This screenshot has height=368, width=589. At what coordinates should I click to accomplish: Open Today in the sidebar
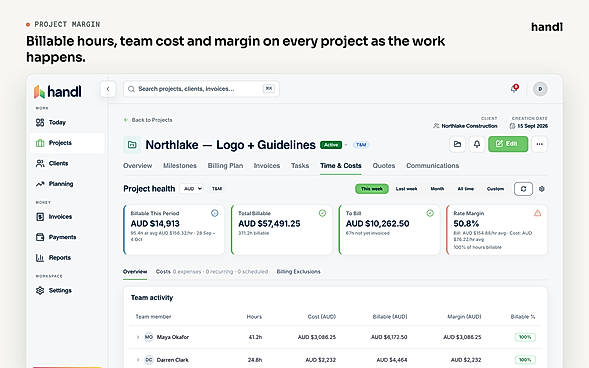tap(67, 122)
